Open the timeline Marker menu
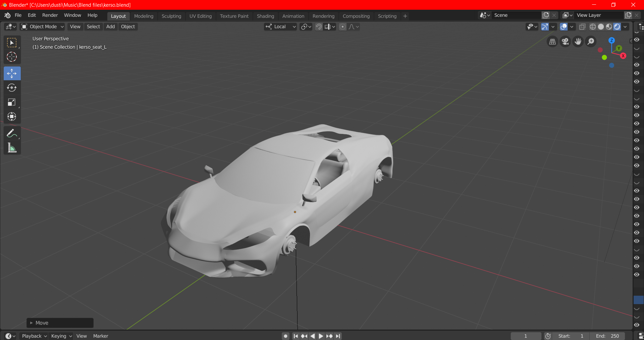 tap(101, 336)
